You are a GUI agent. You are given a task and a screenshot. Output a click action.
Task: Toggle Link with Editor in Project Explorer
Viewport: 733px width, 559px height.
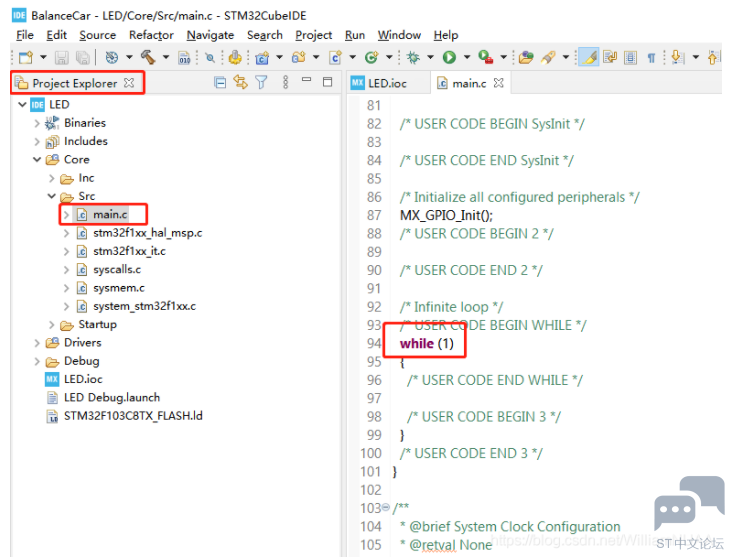point(240,83)
